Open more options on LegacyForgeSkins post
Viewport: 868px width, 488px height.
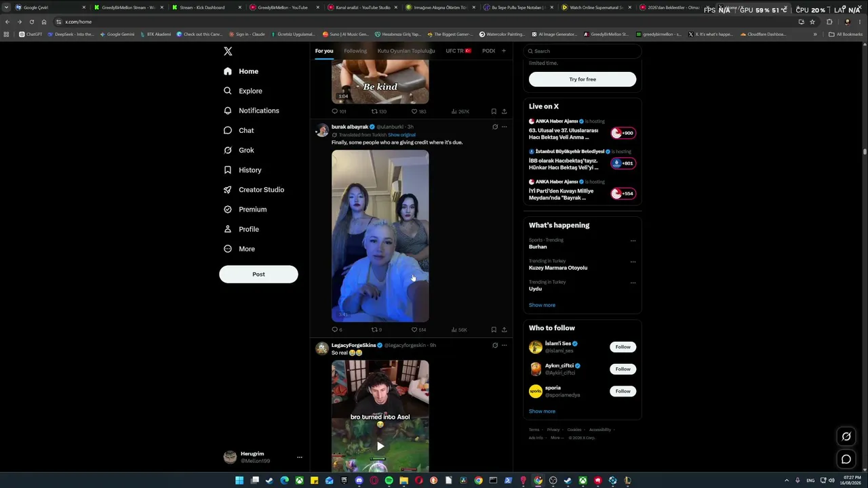(504, 345)
